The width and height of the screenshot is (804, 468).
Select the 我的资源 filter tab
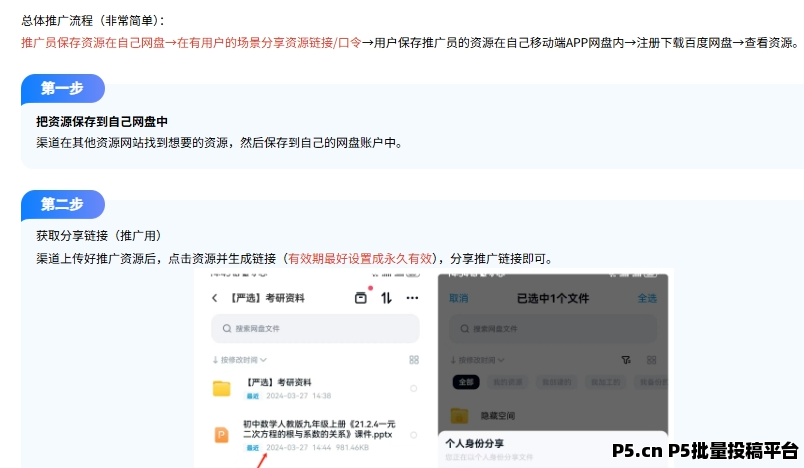click(508, 382)
